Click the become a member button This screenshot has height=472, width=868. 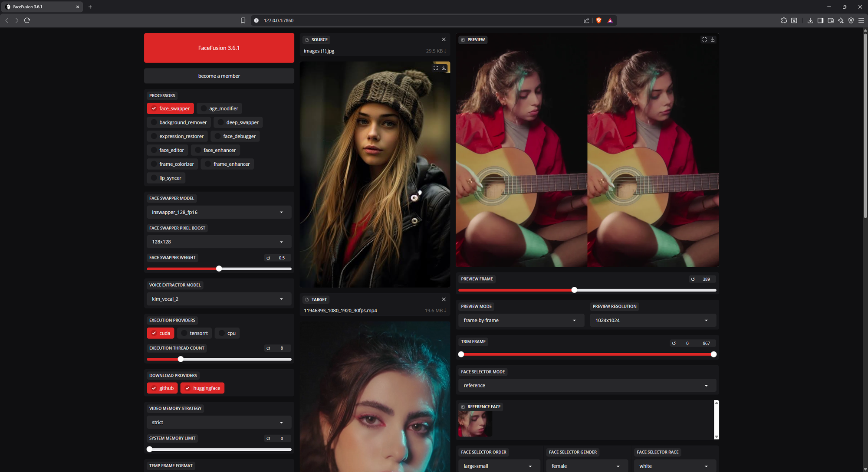(219, 76)
